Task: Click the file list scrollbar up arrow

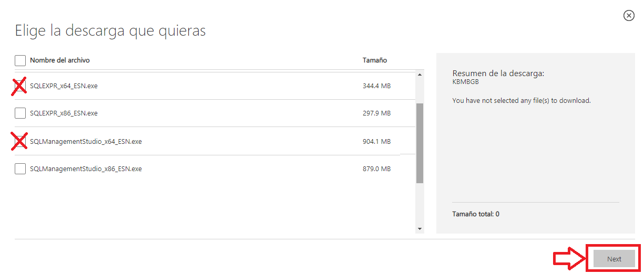Action: 420,75
